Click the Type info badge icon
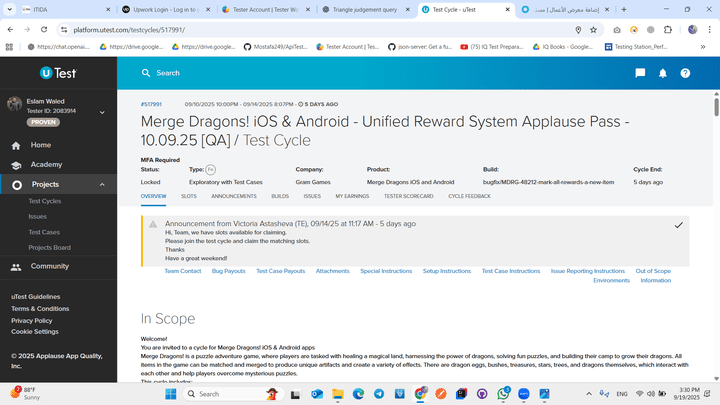Image resolution: width=720 pixels, height=405 pixels. pos(210,169)
